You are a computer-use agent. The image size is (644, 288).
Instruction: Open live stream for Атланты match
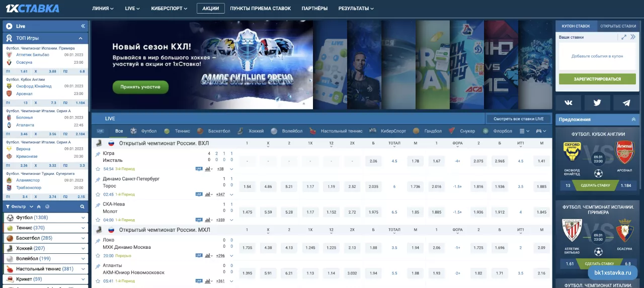[x=199, y=281]
